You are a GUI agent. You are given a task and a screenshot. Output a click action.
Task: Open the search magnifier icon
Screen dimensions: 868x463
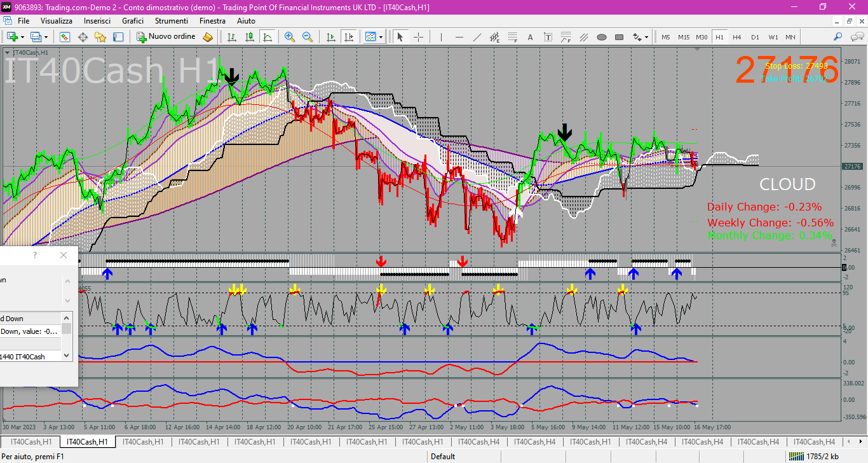pyautogui.click(x=838, y=37)
